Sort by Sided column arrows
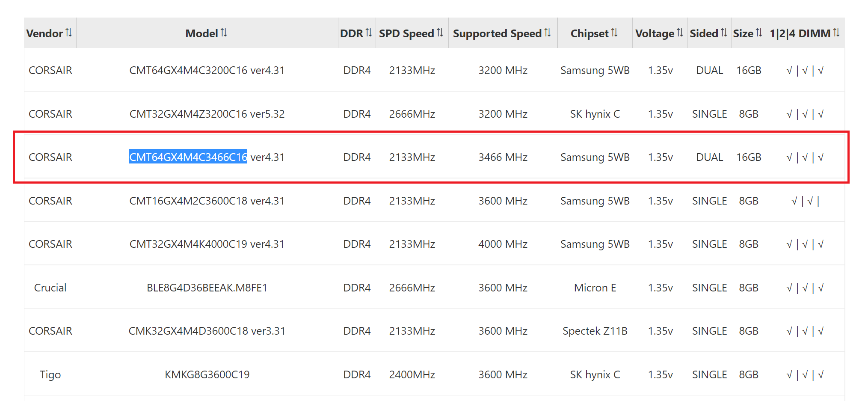The width and height of the screenshot is (868, 401). pyautogui.click(x=724, y=33)
